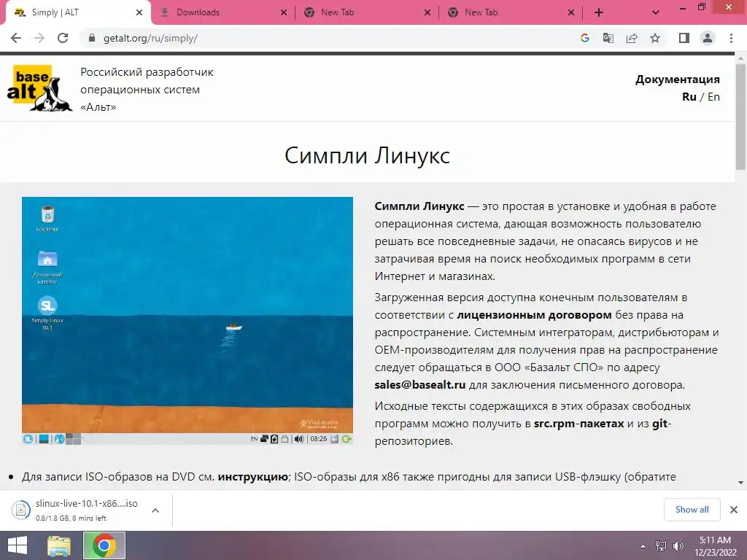Share this page using the share icon
Viewport: 747px width, 560px height.
(632, 38)
